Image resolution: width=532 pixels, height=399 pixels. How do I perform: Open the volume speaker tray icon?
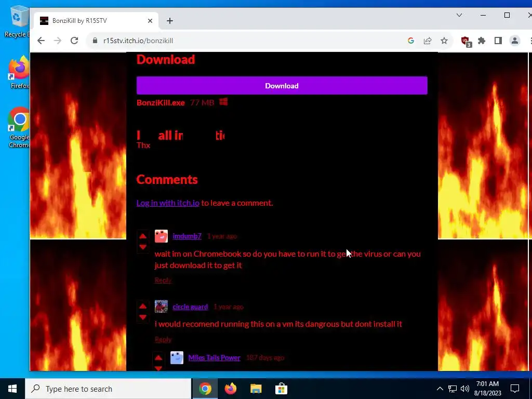coord(465,389)
